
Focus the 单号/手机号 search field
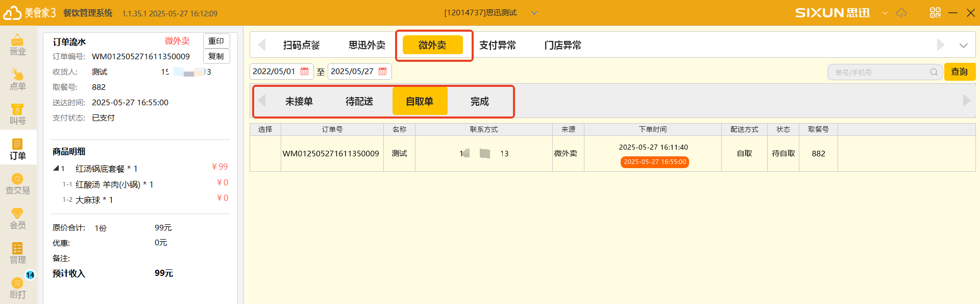(885, 72)
